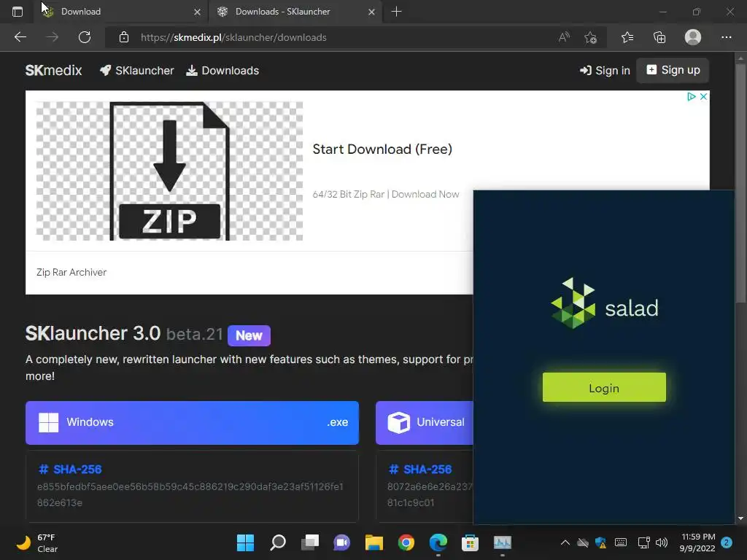Open the SKlauncher navigation link
This screenshot has height=560, width=747.
tap(136, 71)
